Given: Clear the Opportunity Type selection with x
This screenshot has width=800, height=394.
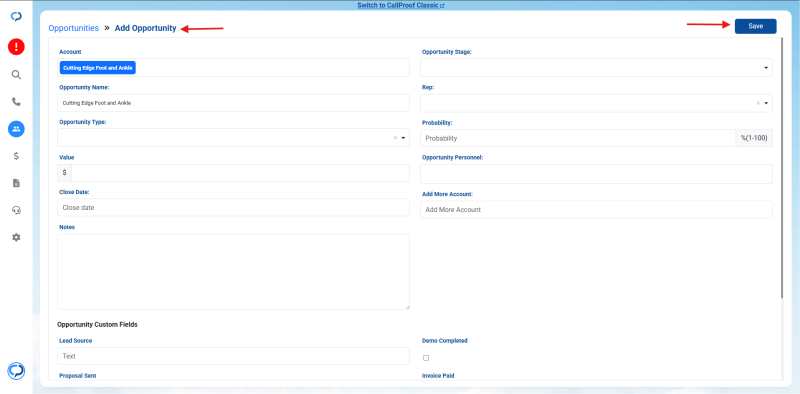Looking at the screenshot, I should pyautogui.click(x=395, y=138).
